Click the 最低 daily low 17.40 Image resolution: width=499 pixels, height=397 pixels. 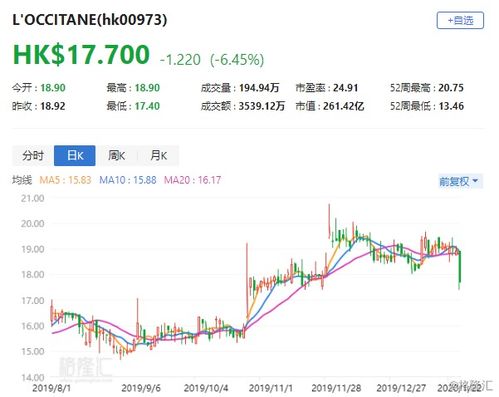point(147,106)
